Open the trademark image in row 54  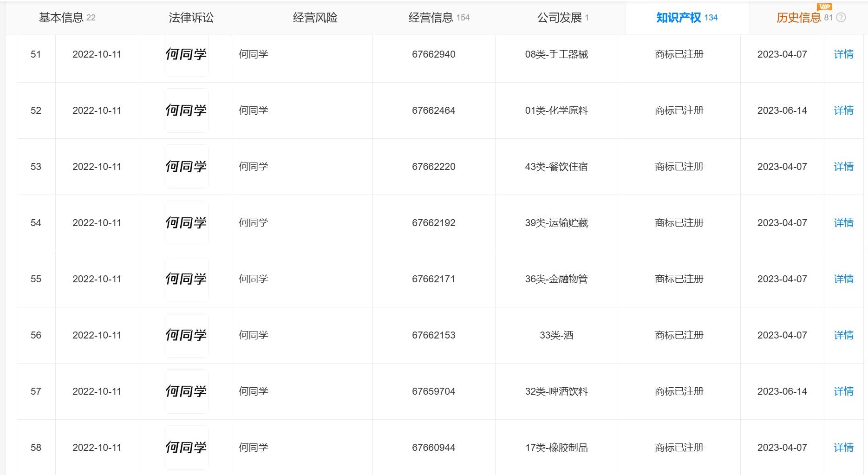tap(186, 223)
